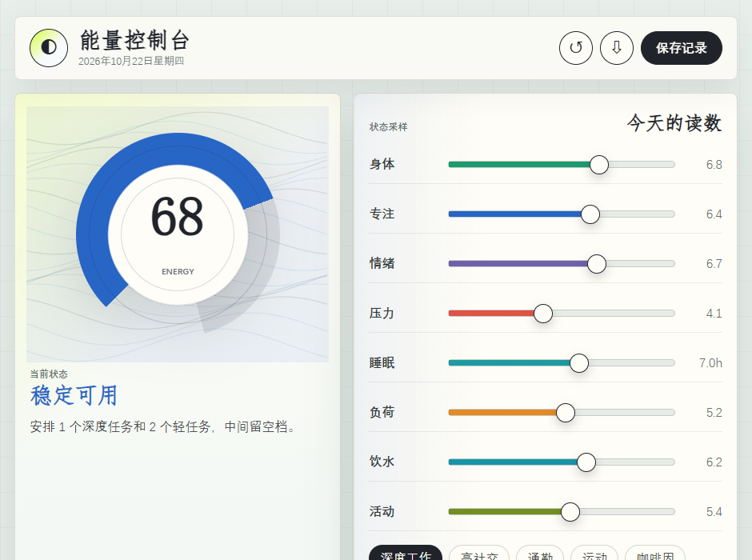Toggle the 咖啡因 tag chip
This screenshot has width=752, height=560.
pos(655,554)
